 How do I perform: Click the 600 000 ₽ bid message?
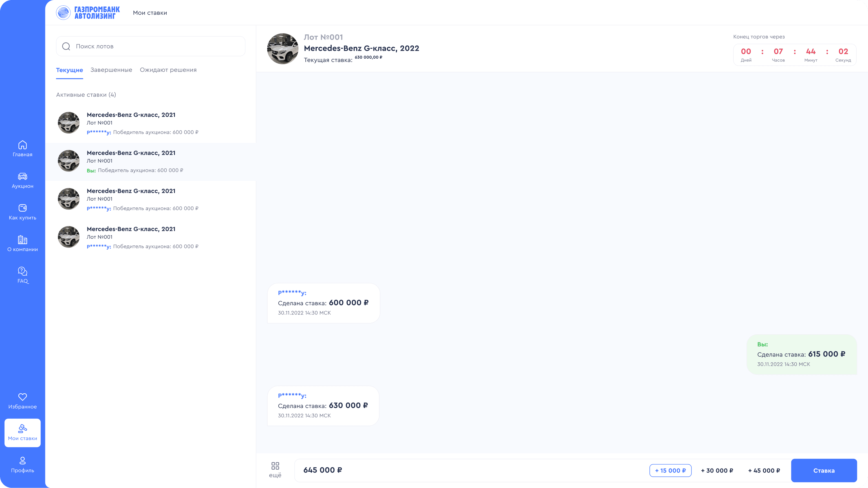tap(323, 303)
